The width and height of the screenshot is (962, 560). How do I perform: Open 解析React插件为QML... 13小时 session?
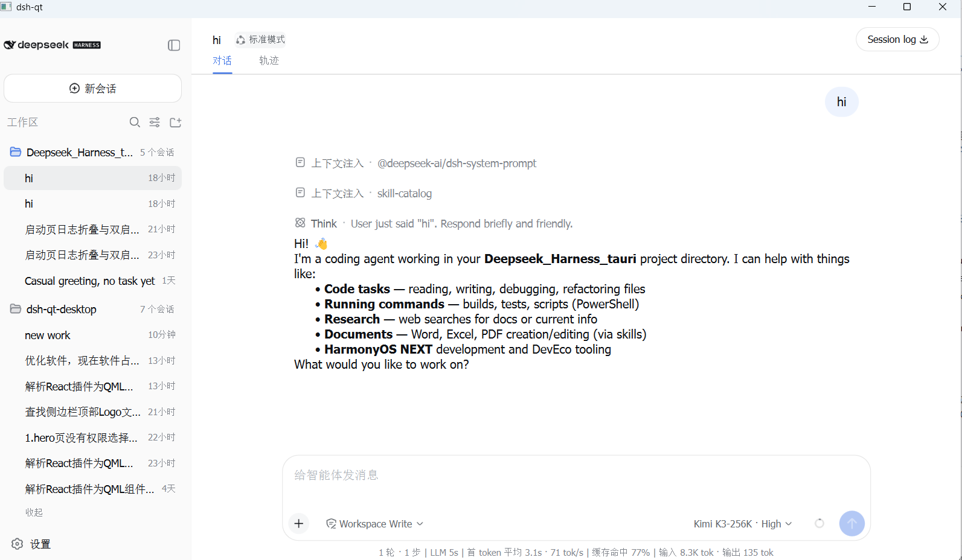click(x=92, y=386)
